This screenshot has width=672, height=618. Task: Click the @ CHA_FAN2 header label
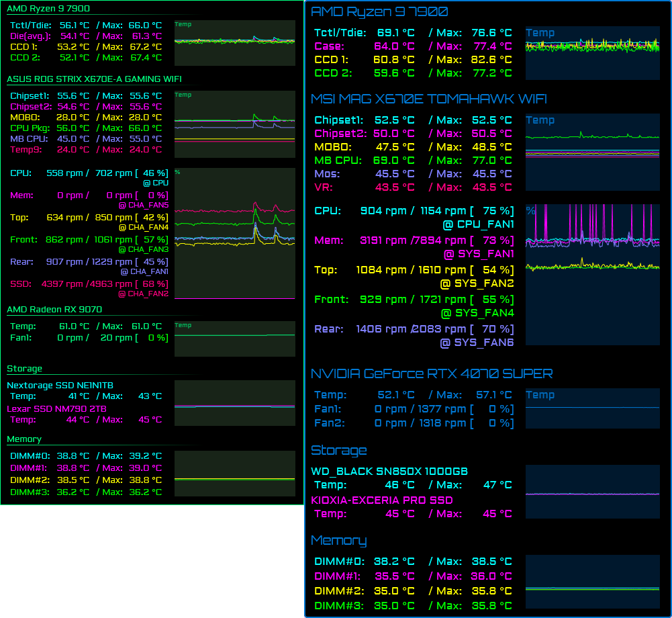[x=144, y=294]
